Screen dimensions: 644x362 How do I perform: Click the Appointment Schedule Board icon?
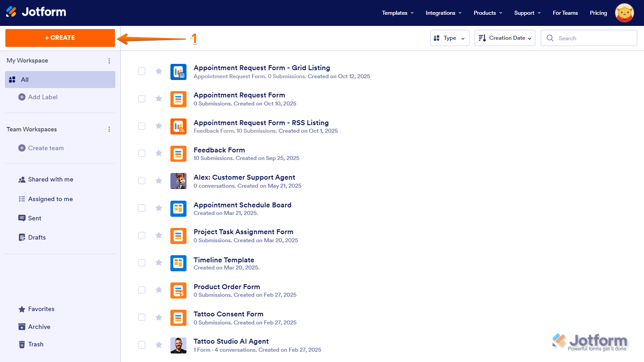178,208
